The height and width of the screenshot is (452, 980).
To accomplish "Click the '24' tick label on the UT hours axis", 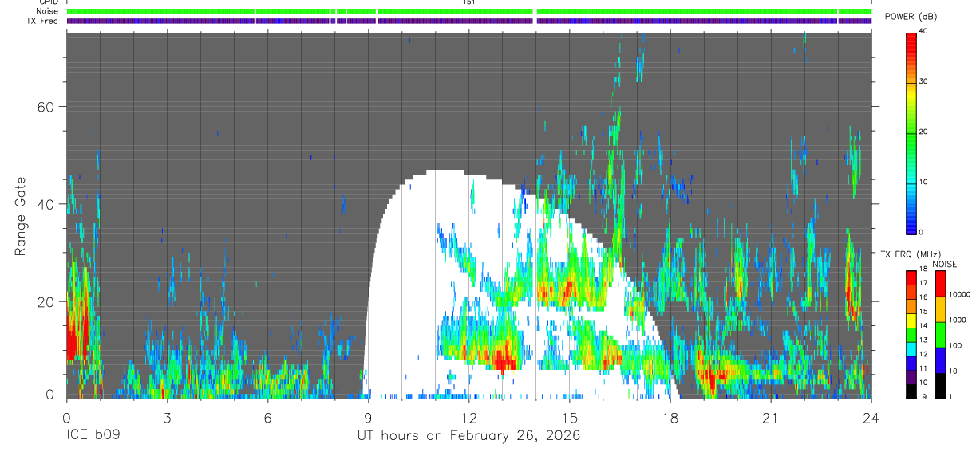I will pos(871,418).
